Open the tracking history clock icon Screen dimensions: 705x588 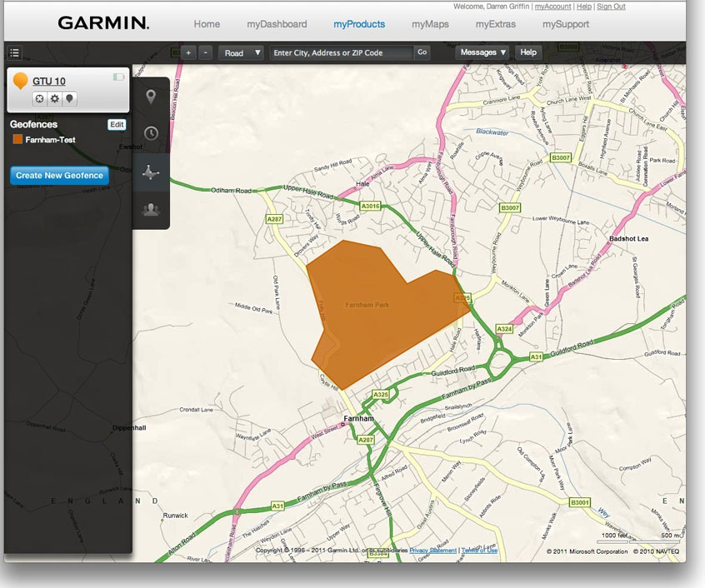click(151, 133)
